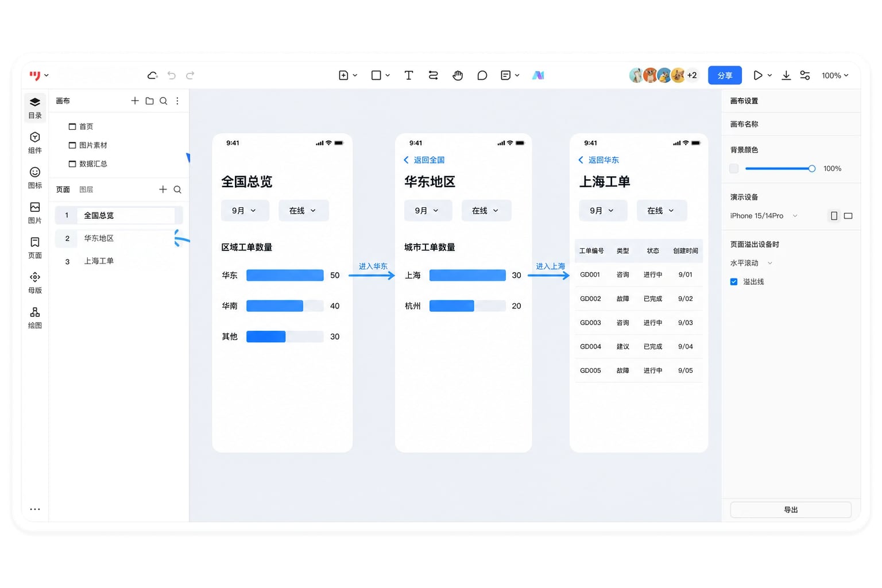This screenshot has height=588, width=882.
Task: Click the cloud sync icon
Action: pos(152,75)
